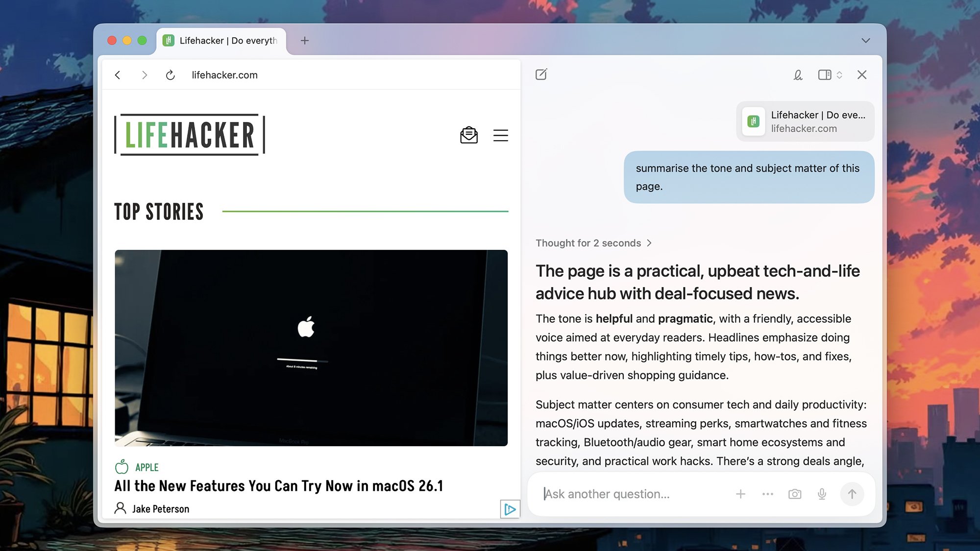Screen dimensions: 980x551
Task: Toggle the sidebar layout icon
Action: click(824, 74)
